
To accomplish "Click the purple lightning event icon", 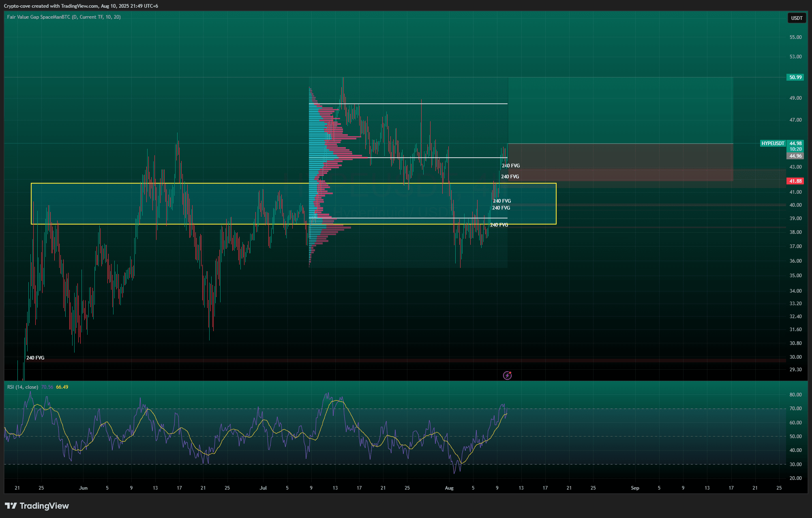I will point(507,375).
